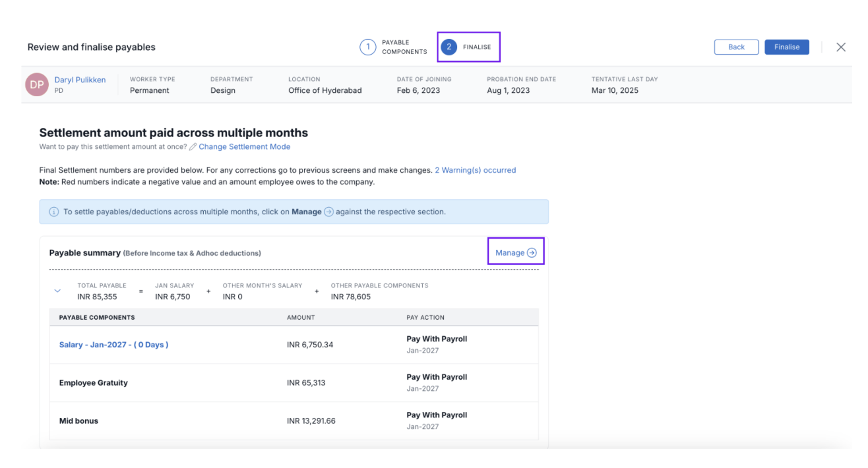The width and height of the screenshot is (868, 468).
Task: Go to the Finalise step tab
Action: click(468, 47)
